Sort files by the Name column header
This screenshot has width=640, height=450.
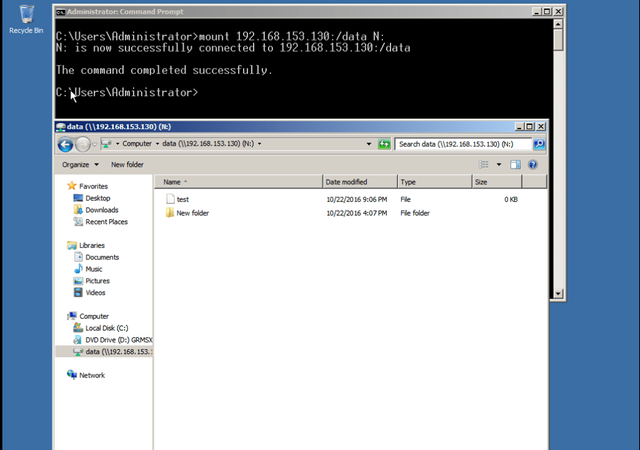pyautogui.click(x=238, y=182)
